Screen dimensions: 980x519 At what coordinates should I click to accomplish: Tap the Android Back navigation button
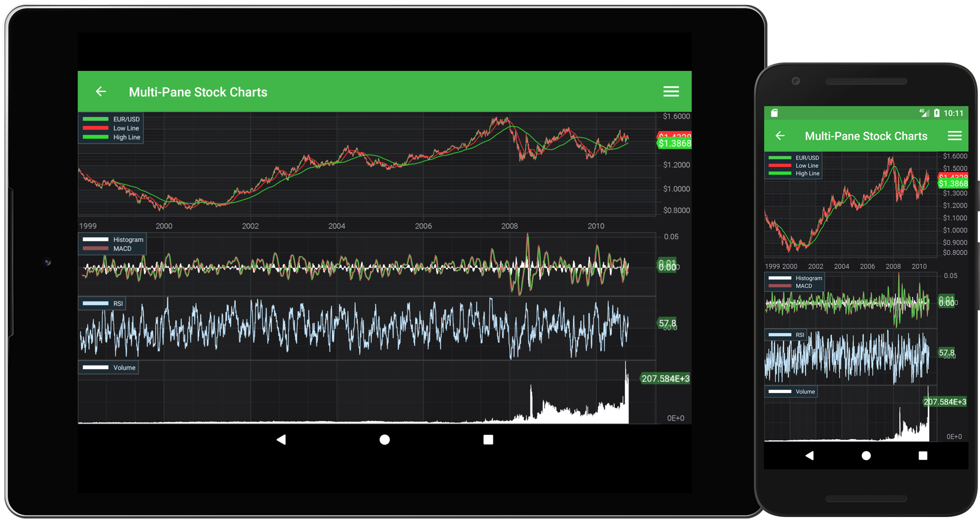click(281, 439)
